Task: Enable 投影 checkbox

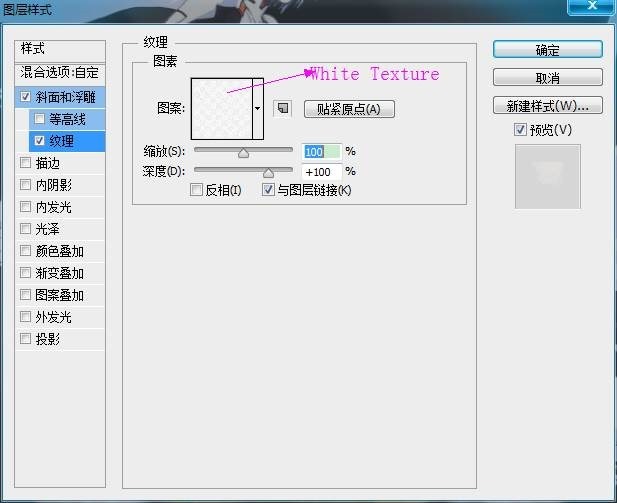Action: click(26, 339)
